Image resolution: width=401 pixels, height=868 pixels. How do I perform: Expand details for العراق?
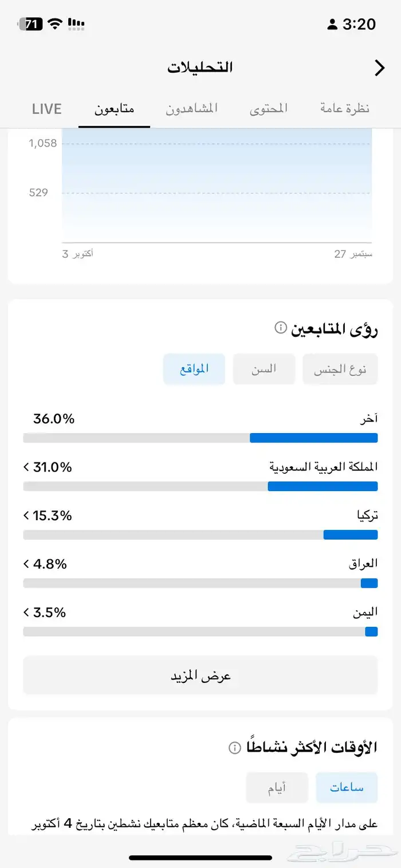tap(27, 563)
